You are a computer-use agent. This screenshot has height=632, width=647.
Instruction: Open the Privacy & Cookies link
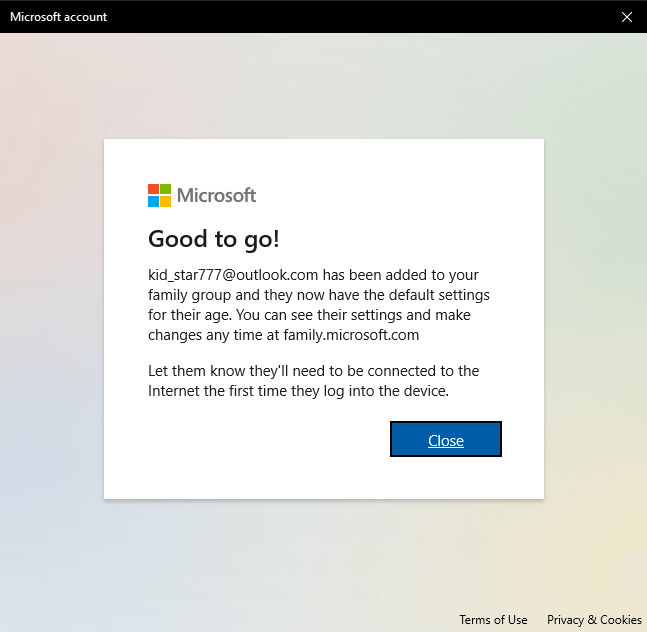click(x=594, y=620)
